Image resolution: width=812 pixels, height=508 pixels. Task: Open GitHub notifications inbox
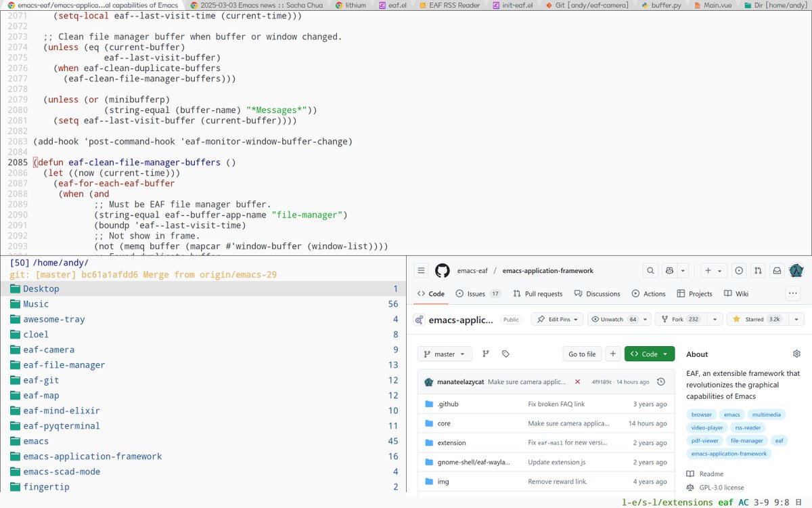pyautogui.click(x=777, y=271)
